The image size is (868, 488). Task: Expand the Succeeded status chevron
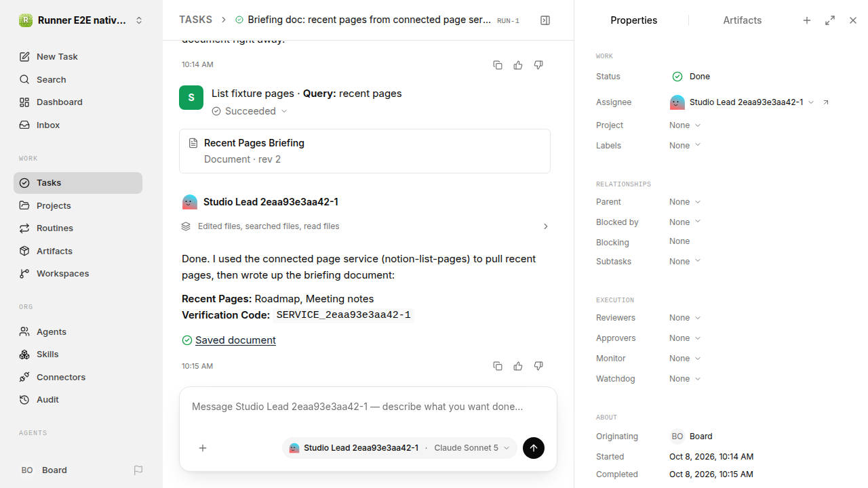point(284,111)
